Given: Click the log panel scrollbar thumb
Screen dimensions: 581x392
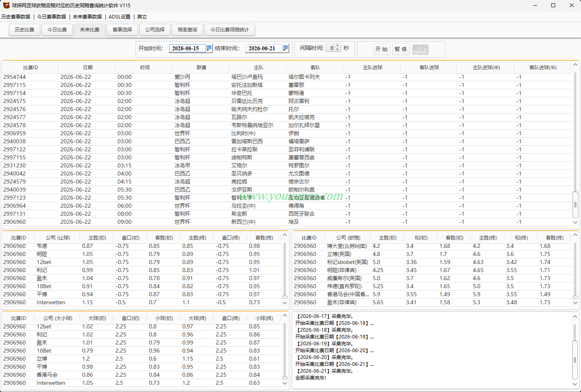Looking at the screenshot, I should click(575, 360).
